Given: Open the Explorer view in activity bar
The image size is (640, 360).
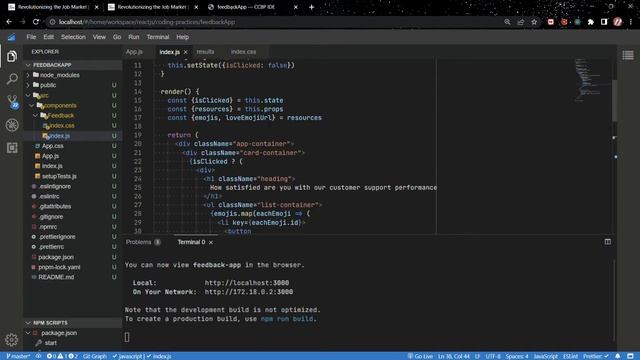Looking at the screenshot, I should 12,56.
